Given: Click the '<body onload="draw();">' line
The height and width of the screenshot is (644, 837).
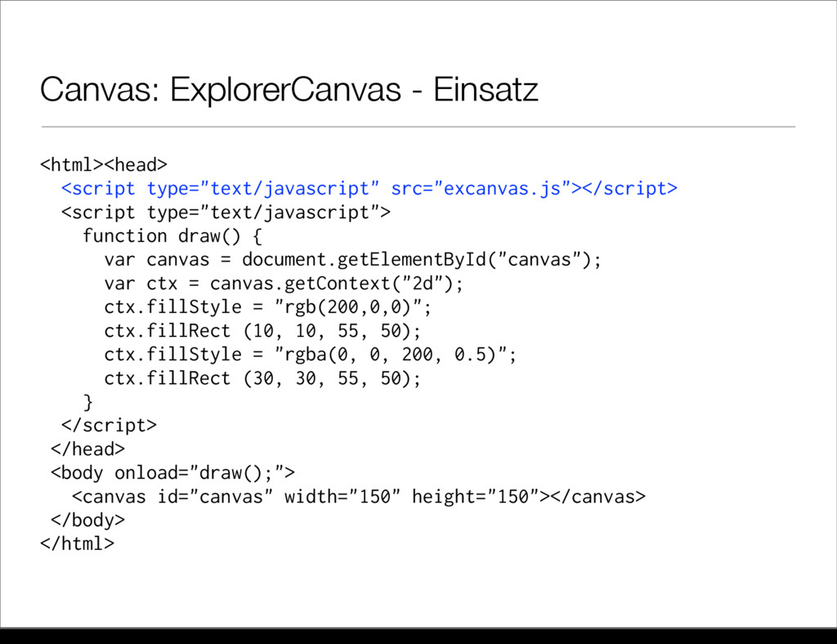Looking at the screenshot, I should [x=172, y=472].
